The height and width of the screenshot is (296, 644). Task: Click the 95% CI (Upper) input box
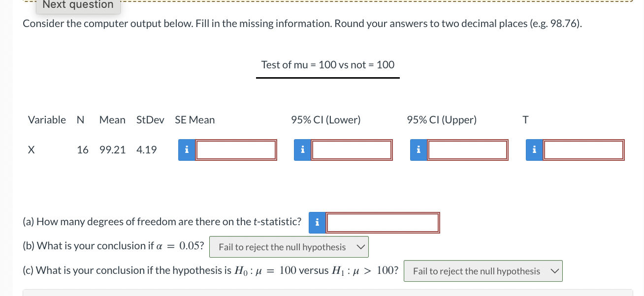468,149
